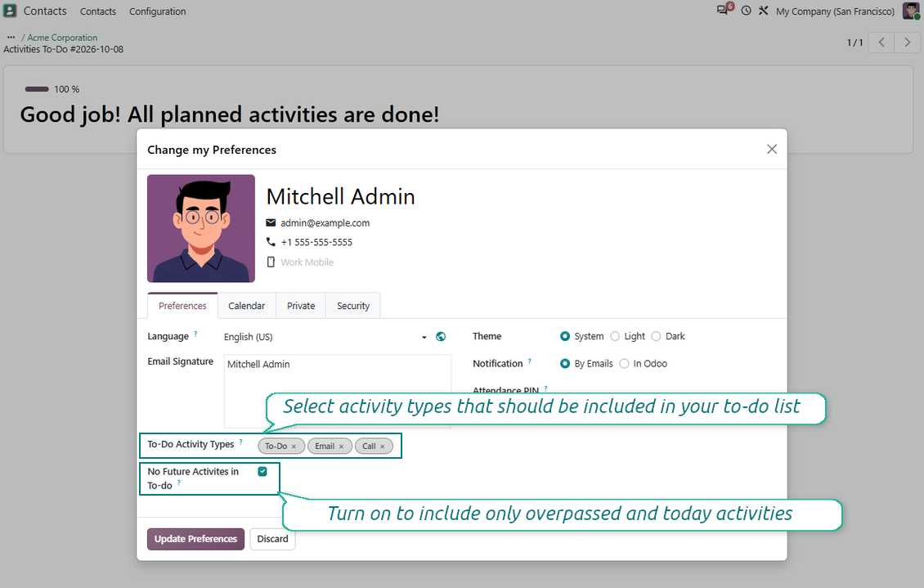
Task: Remove the Email activity type tag
Action: click(x=341, y=447)
